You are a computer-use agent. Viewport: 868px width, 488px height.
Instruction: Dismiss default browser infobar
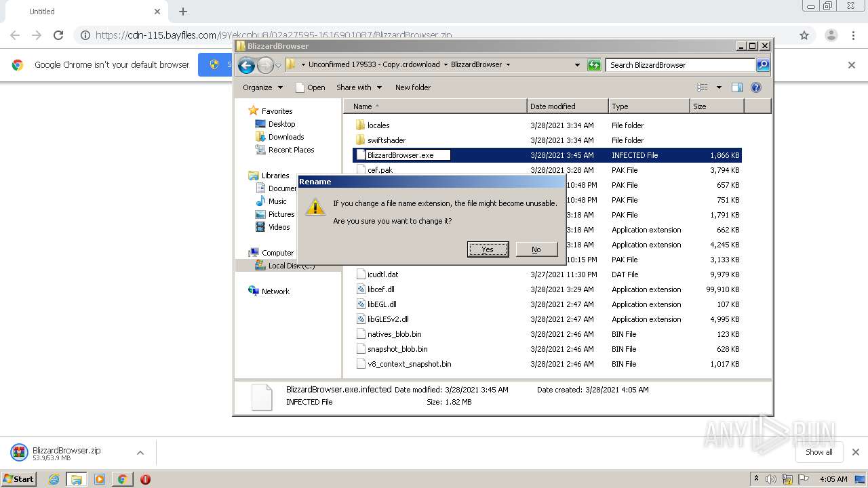pyautogui.click(x=852, y=65)
